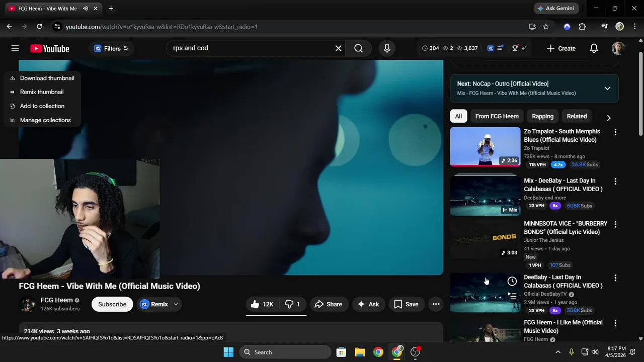
Task: Open the FCG Heem channel avatar
Action: pyautogui.click(x=27, y=304)
